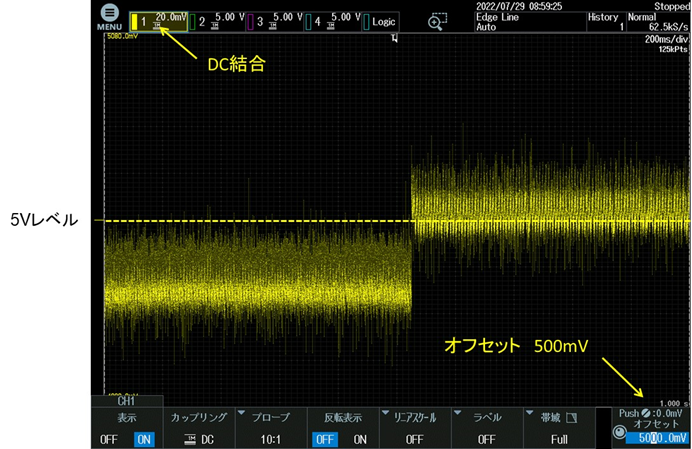Select the channel 2 tab at 5.00 V
This screenshot has width=692, height=449.
[217, 22]
